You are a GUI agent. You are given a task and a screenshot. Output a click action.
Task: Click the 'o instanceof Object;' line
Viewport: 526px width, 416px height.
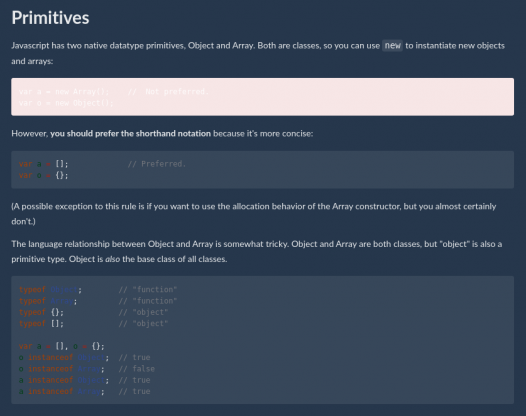click(64, 358)
